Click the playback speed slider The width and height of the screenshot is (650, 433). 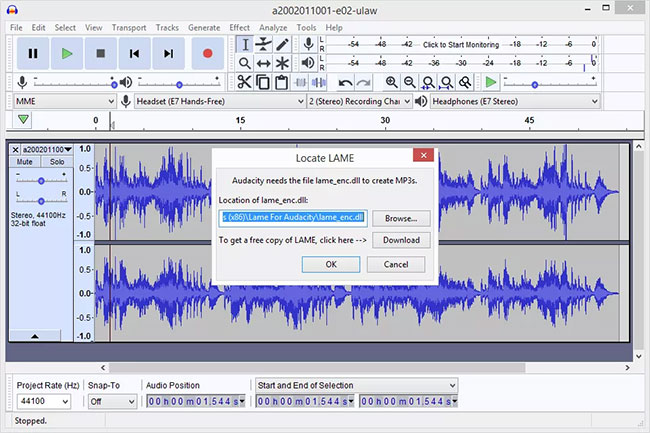click(x=550, y=84)
